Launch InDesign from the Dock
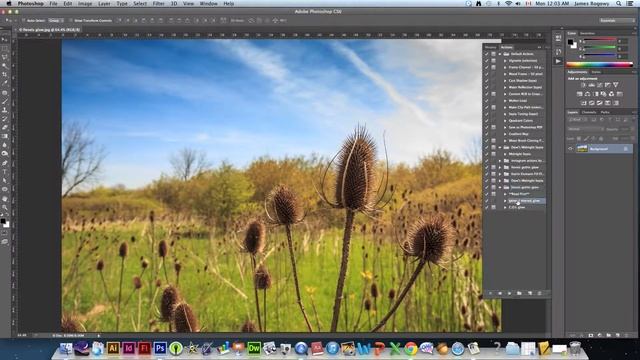The height and width of the screenshot is (360, 640). [x=129, y=348]
